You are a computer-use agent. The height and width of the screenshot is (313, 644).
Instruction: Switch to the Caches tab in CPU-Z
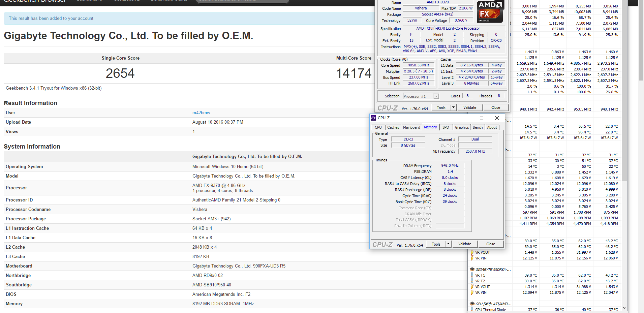click(x=393, y=127)
